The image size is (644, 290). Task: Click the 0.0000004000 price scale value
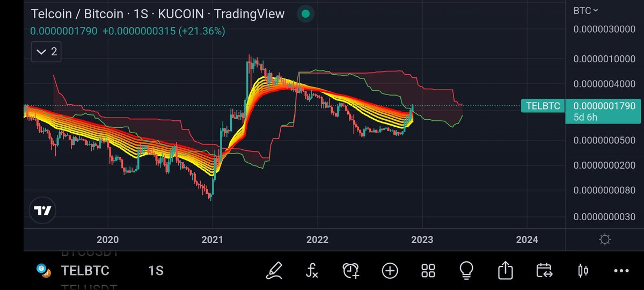pyautogui.click(x=604, y=84)
